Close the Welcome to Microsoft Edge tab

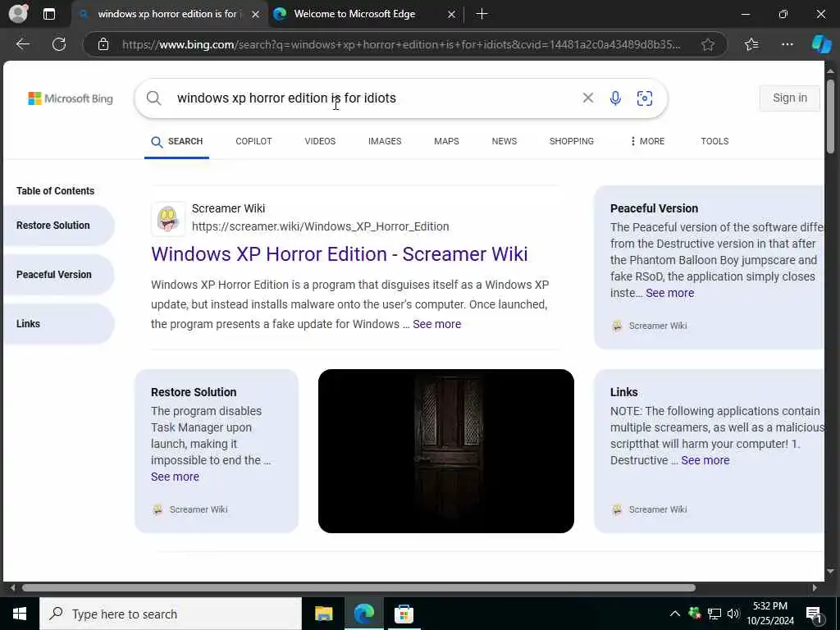click(x=451, y=15)
